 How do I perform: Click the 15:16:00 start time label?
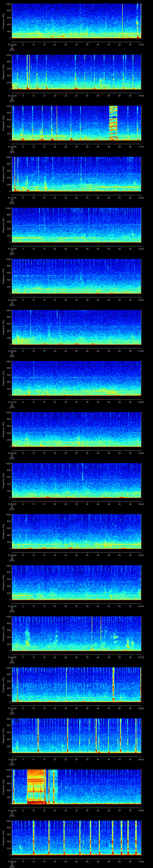[x=12, y=147]
